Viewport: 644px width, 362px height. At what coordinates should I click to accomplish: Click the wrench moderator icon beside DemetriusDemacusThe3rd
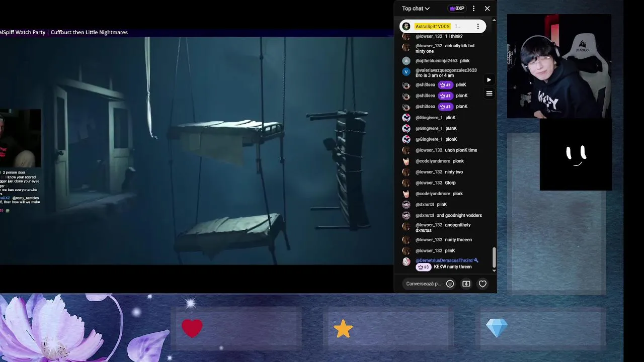pos(476,260)
